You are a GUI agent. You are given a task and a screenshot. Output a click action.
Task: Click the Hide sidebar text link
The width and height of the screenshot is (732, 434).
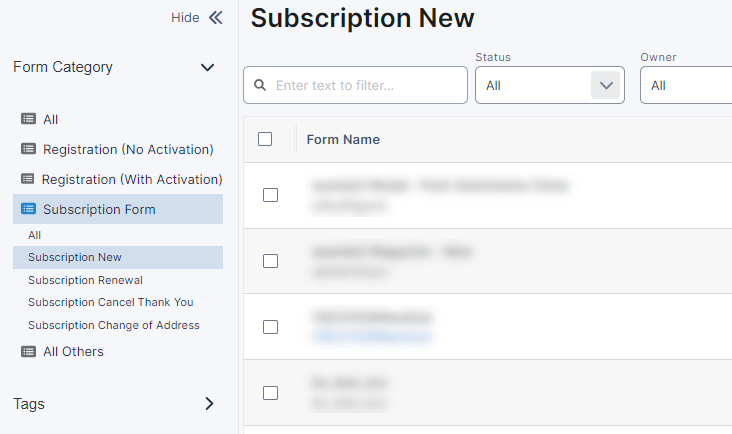click(185, 17)
